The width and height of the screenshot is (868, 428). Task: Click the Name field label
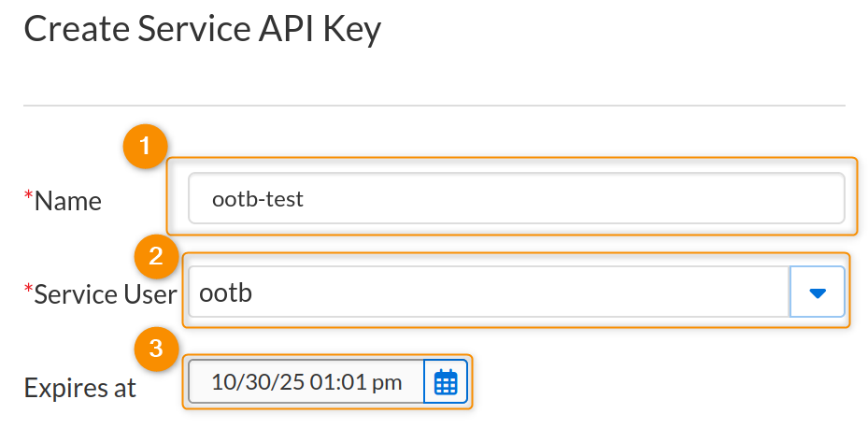point(67,201)
